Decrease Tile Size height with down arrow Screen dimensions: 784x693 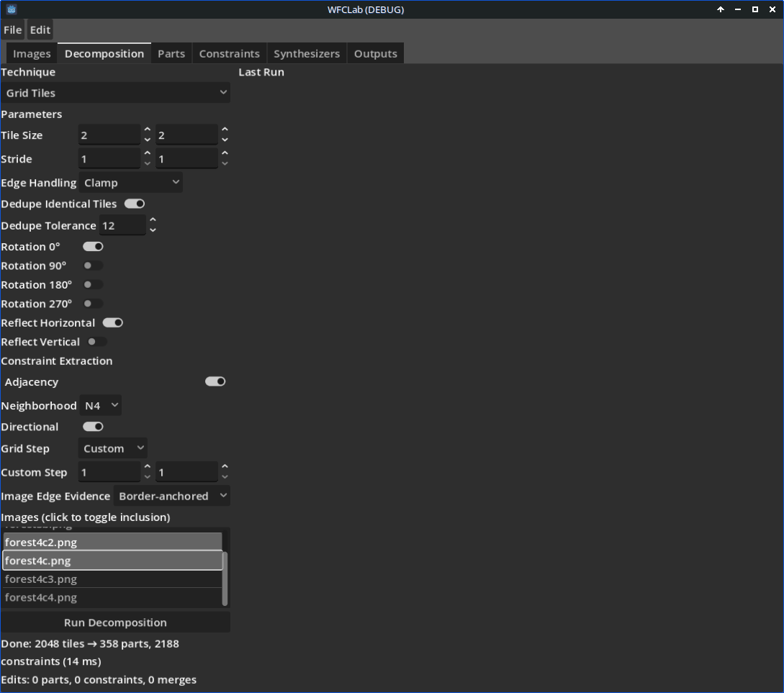click(x=225, y=140)
